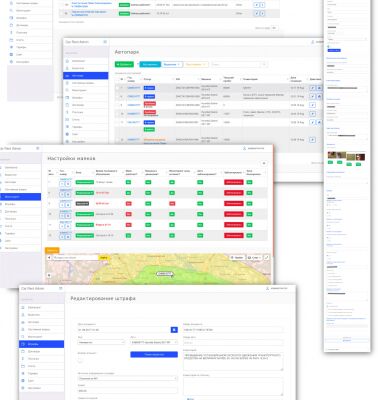
Task: Open blue-outlined filter dropdown in Автопарк toolbar
Action: 172,64
